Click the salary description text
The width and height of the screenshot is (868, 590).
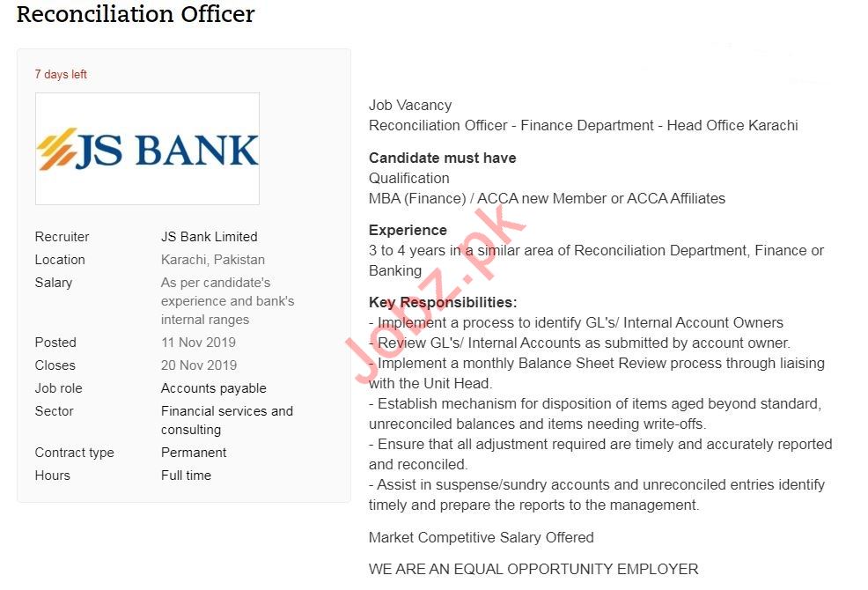(227, 301)
